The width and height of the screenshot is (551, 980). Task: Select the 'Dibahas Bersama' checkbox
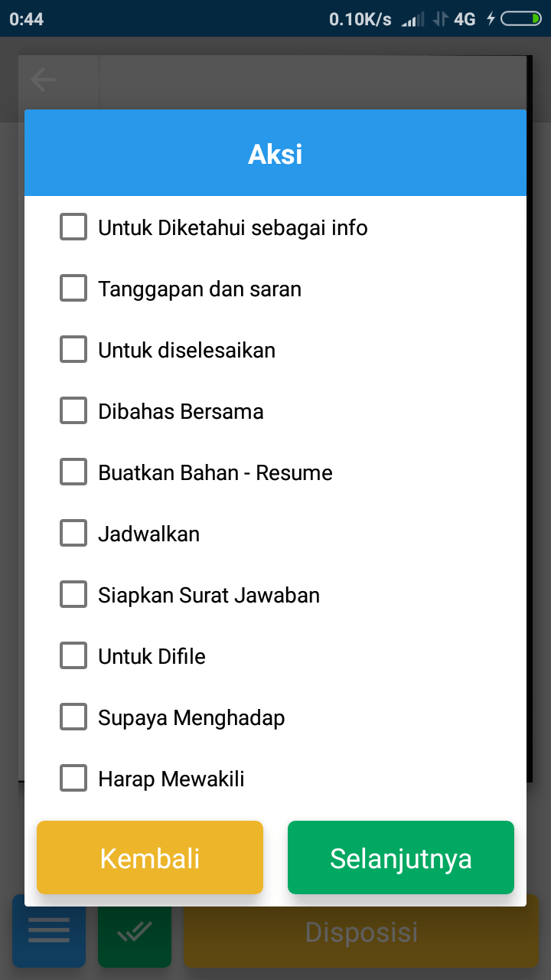73,411
